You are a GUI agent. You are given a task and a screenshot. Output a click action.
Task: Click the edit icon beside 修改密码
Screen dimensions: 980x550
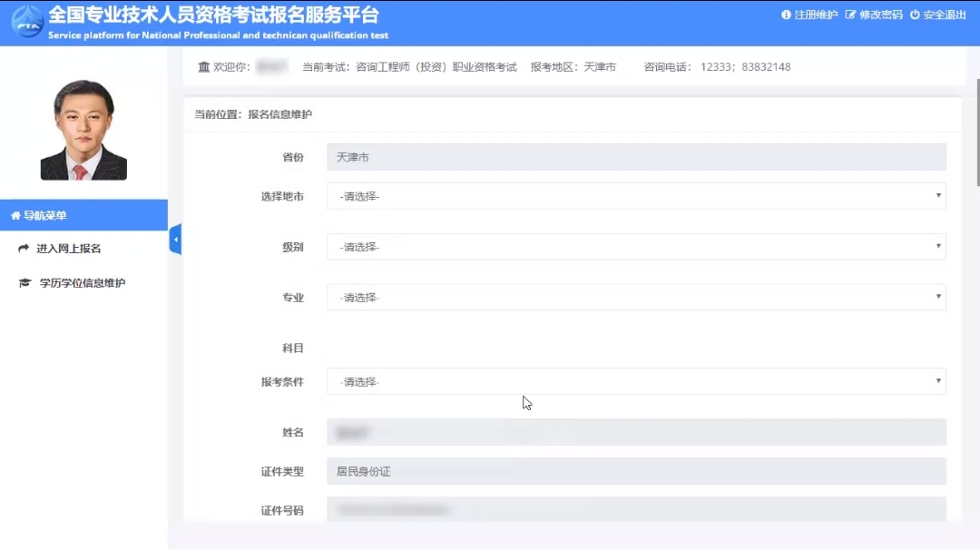point(850,15)
